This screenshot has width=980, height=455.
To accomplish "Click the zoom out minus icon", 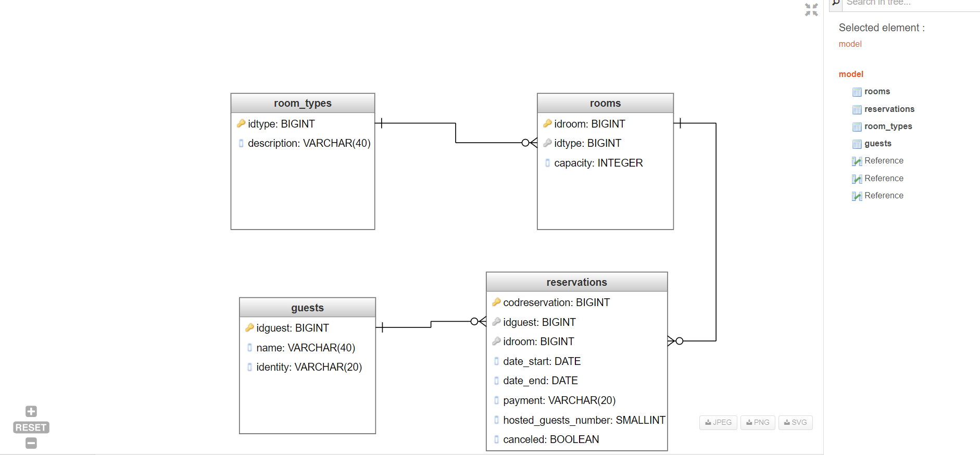I will point(31,443).
